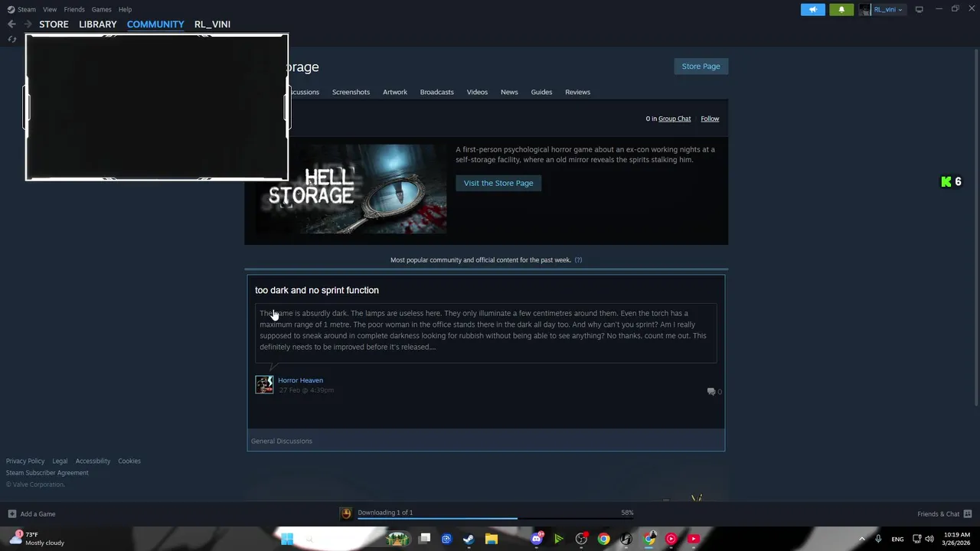Open the Artwork hub tab
980x551 pixels.
pos(395,92)
